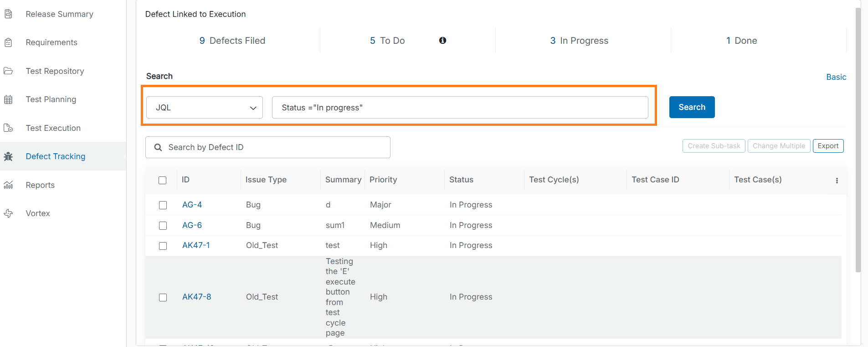Click the Release Summary sidebar icon
868x347 pixels.
click(8, 14)
